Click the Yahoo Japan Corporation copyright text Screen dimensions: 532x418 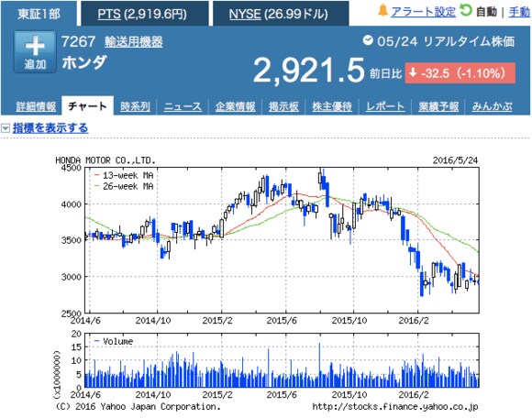pos(139,406)
